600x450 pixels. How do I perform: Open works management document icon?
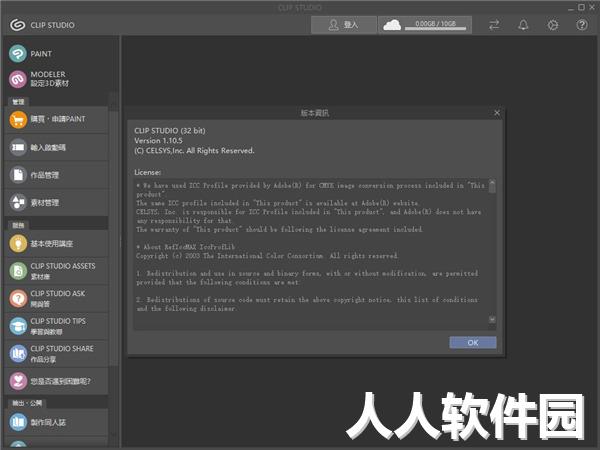[57, 175]
